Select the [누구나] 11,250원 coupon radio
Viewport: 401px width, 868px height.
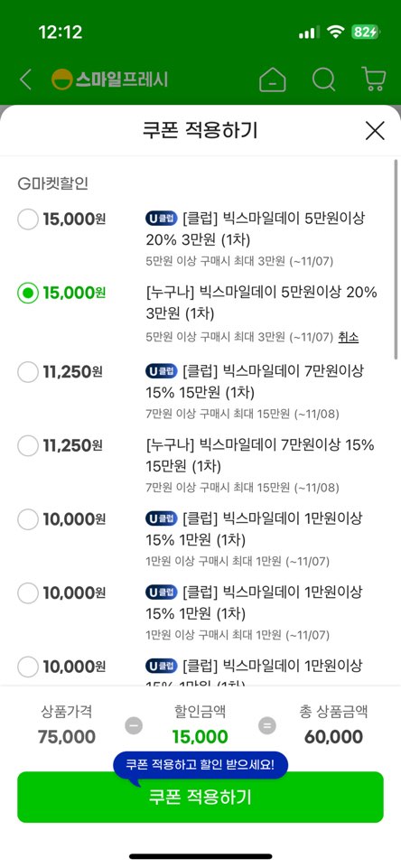pos(28,445)
